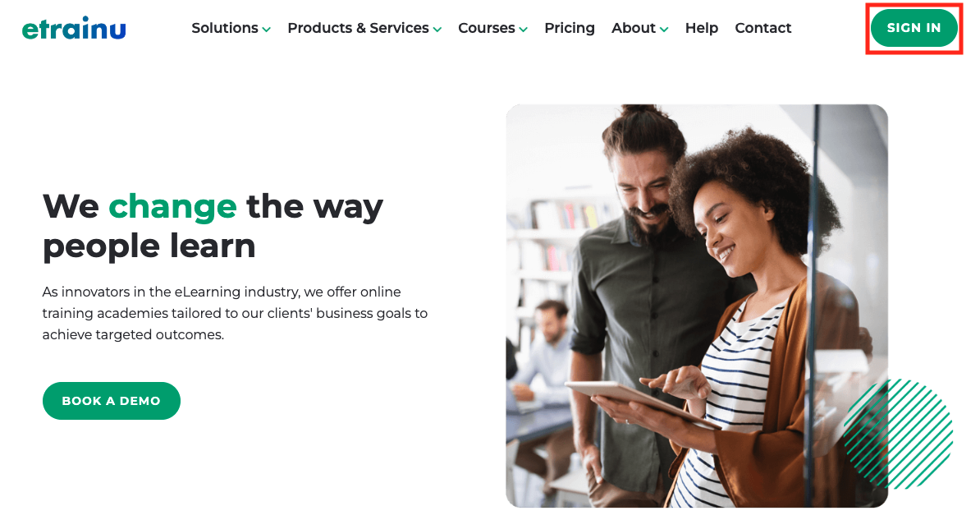
Task: Expand the Solutions chevron arrow
Action: (x=266, y=30)
